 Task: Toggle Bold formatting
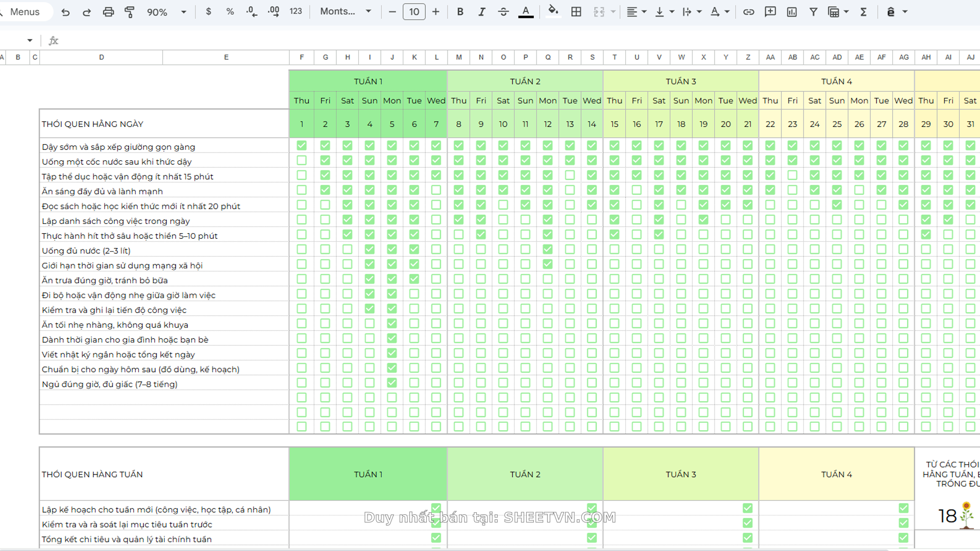tap(460, 12)
